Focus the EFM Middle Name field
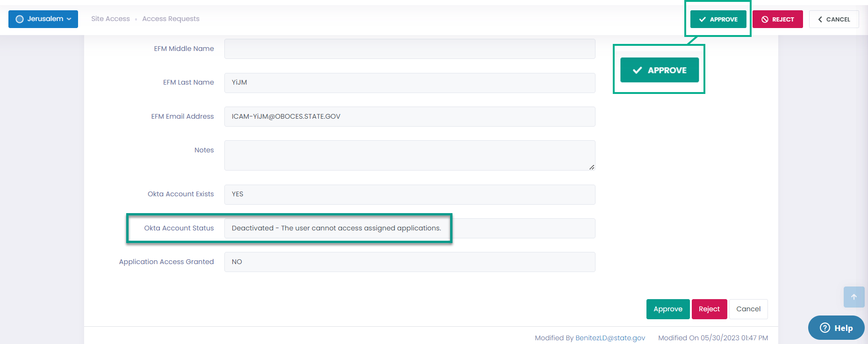This screenshot has height=344, width=868. pos(409,49)
